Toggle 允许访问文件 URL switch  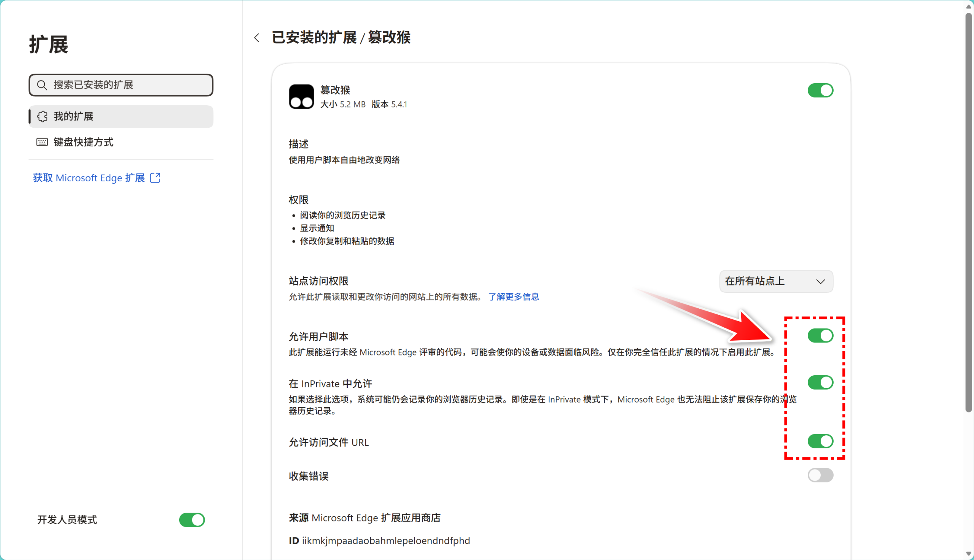[x=820, y=441]
